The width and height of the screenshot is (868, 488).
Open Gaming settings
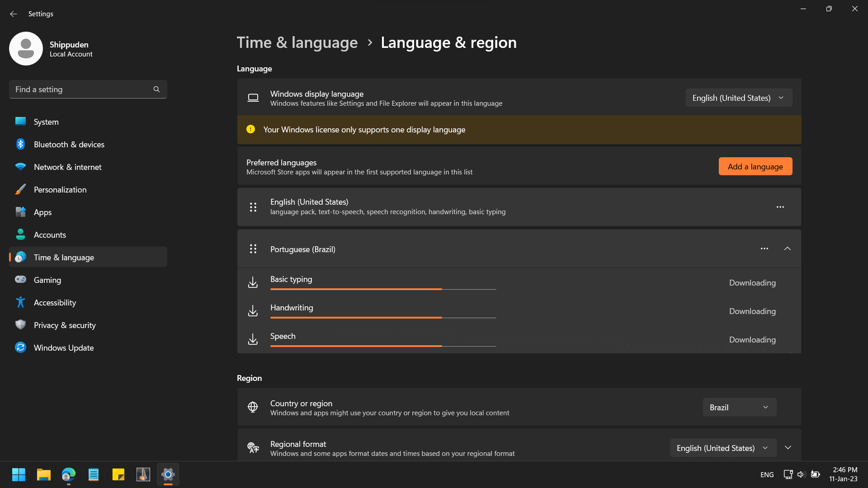pos(88,280)
